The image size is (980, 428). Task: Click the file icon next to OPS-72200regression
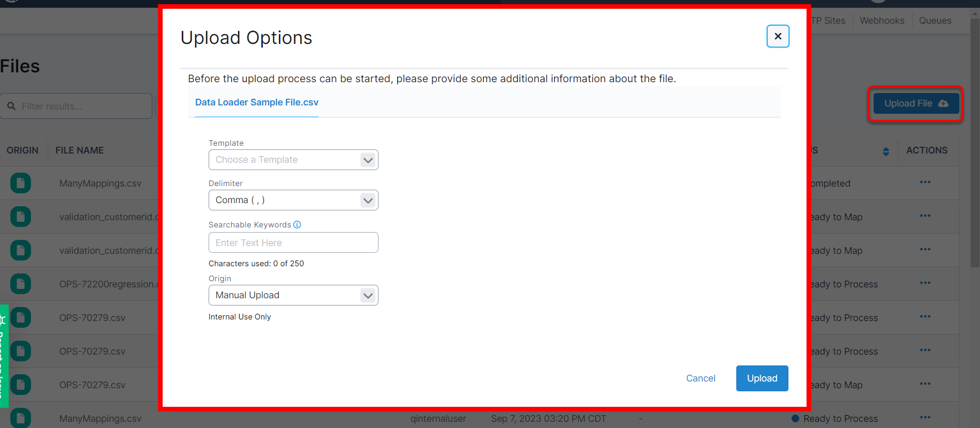pyautogui.click(x=21, y=284)
